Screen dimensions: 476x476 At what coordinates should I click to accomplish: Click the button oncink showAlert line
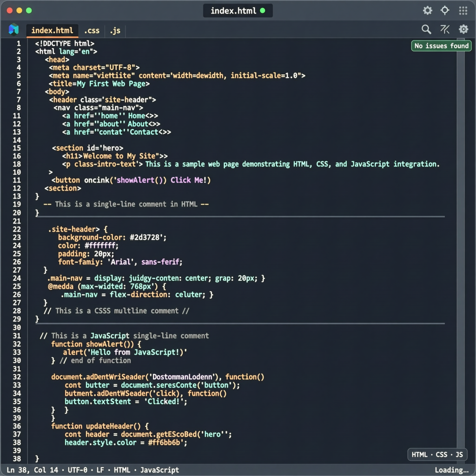click(131, 180)
